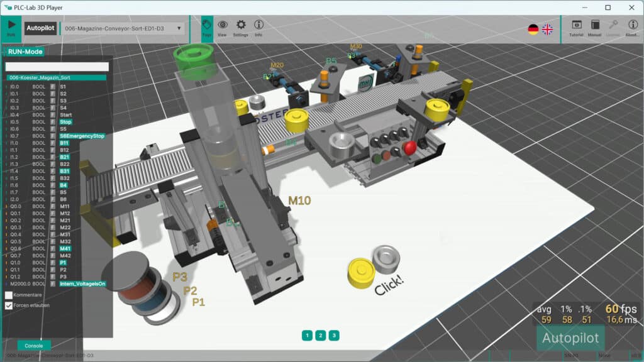Switch language to German via flag

[x=533, y=29]
